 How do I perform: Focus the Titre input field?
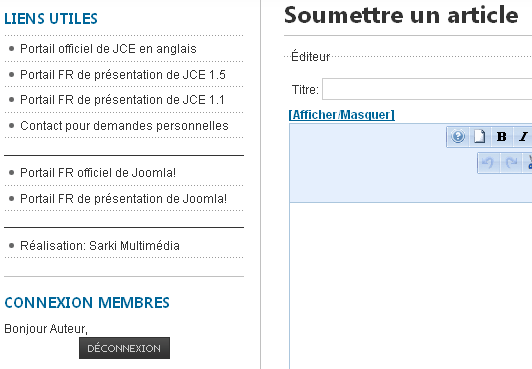427,89
